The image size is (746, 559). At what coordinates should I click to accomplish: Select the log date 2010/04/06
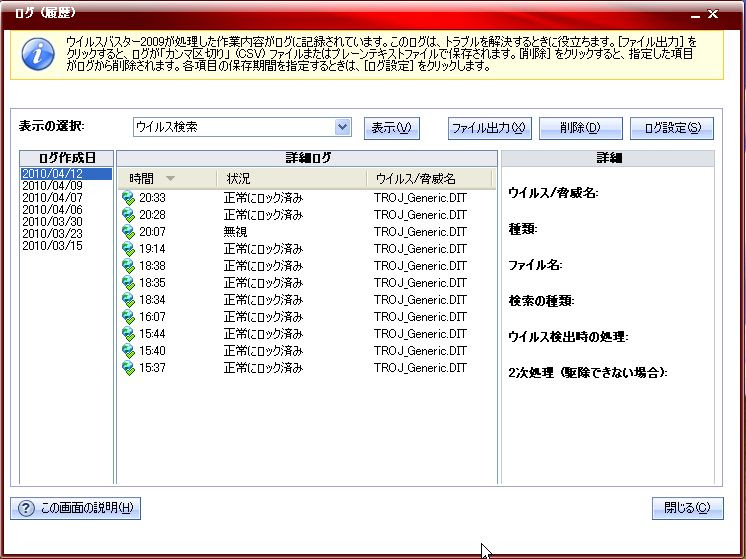click(x=52, y=209)
